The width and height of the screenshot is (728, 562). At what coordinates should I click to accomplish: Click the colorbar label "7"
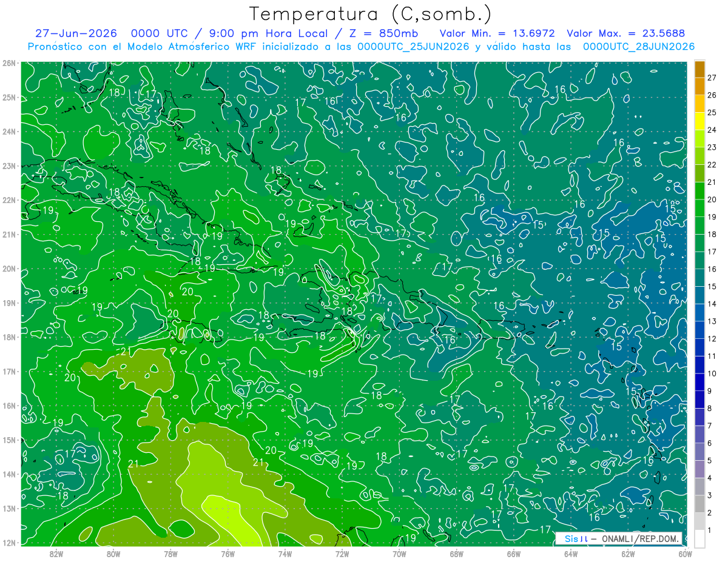710,426
